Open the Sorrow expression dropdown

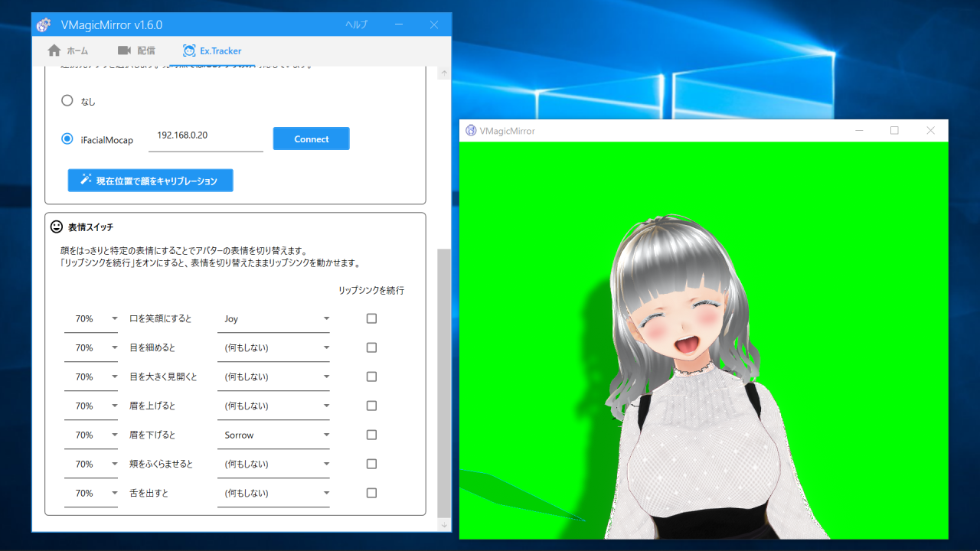[273, 435]
